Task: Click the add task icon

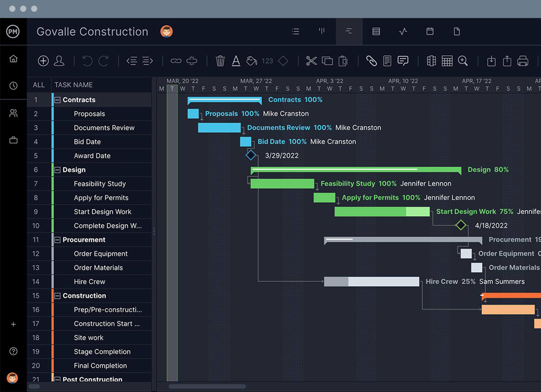Action: point(44,61)
